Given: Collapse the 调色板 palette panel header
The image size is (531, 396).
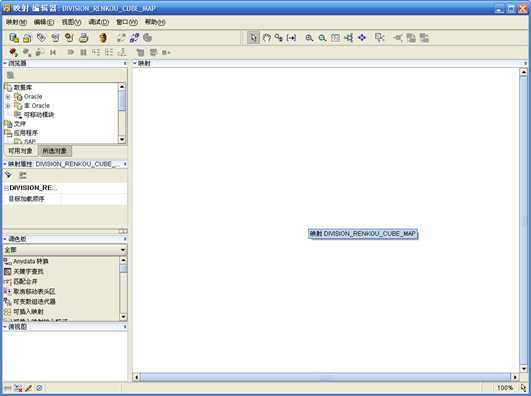Looking at the screenshot, I should click(5, 239).
